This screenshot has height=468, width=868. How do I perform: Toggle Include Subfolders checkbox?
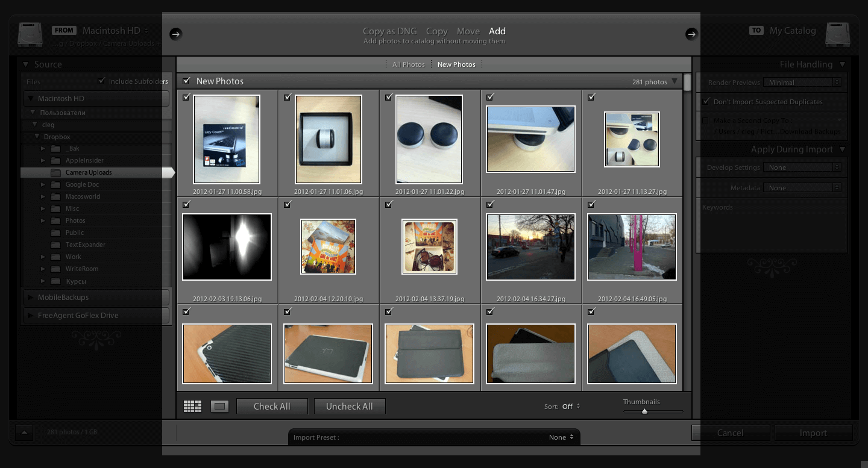tap(101, 81)
